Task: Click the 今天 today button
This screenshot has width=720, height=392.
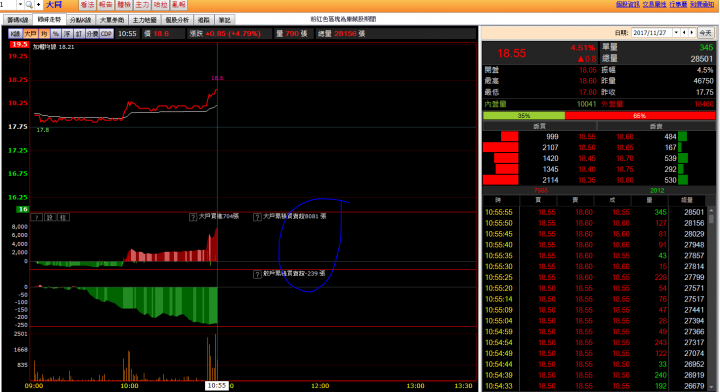Action: click(x=705, y=33)
